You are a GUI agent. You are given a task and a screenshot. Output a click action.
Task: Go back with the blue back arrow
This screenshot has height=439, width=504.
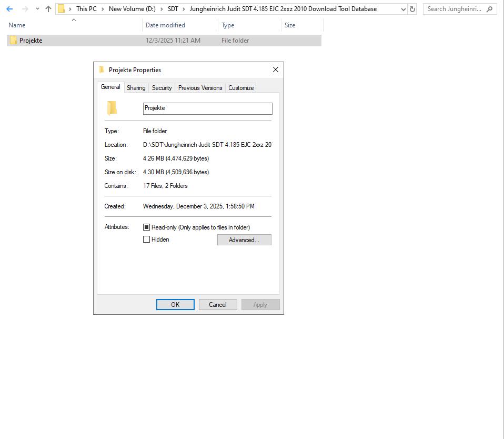point(9,9)
